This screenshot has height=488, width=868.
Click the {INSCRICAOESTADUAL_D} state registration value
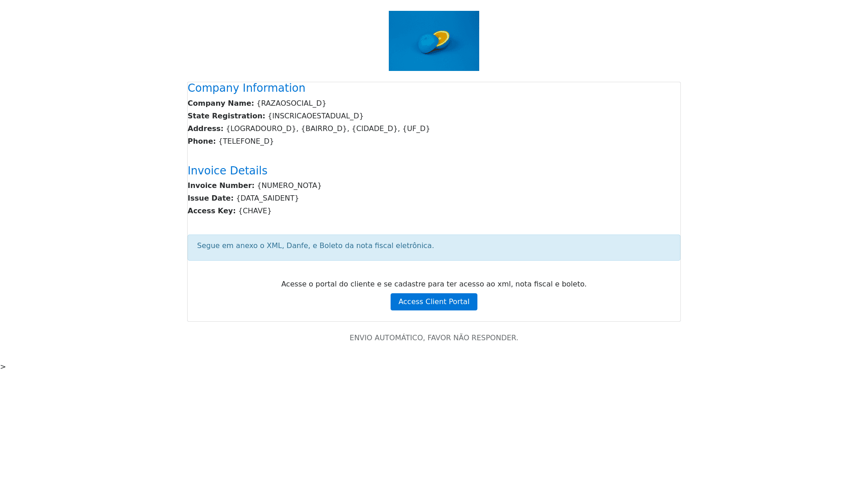(316, 116)
